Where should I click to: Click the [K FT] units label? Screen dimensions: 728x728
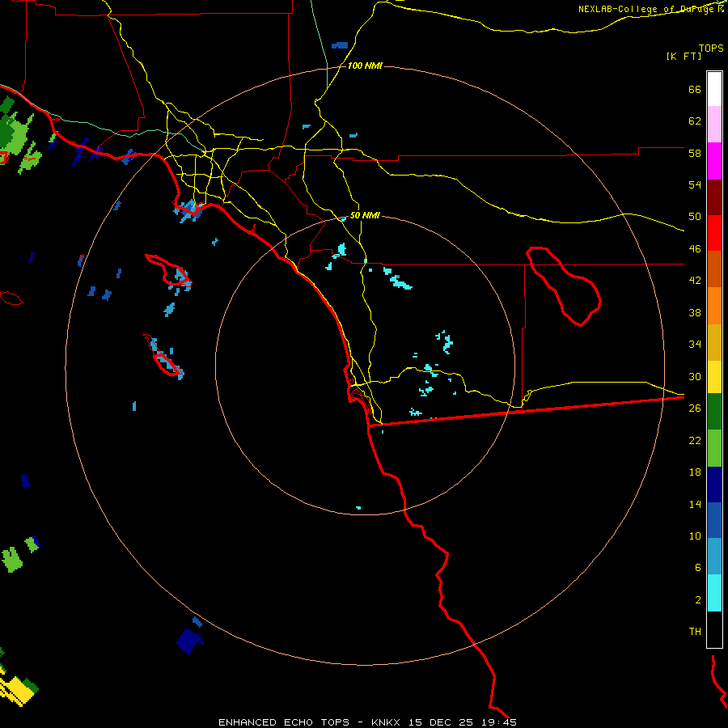pos(684,56)
